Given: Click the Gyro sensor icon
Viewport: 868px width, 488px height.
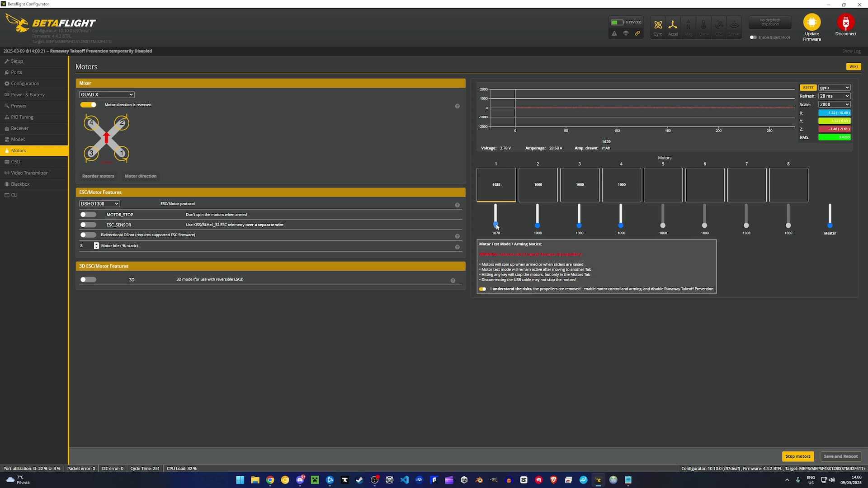Looking at the screenshot, I should point(658,27).
